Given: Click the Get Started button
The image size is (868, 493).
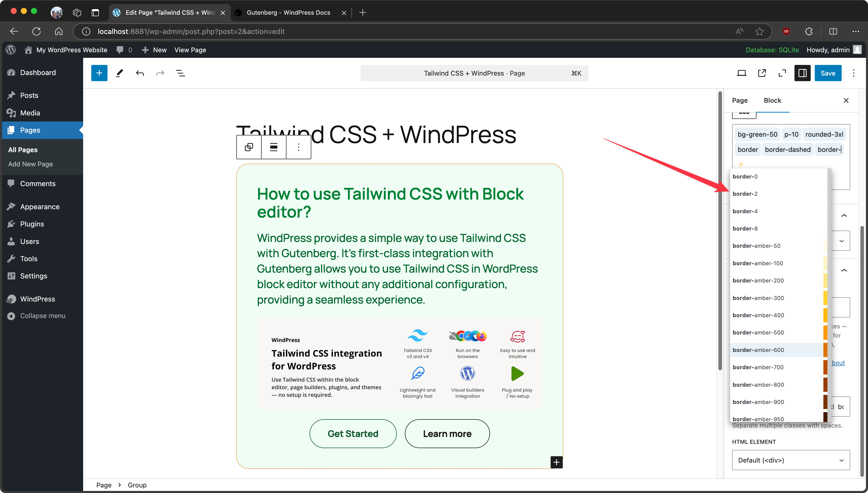Looking at the screenshot, I should [353, 434].
